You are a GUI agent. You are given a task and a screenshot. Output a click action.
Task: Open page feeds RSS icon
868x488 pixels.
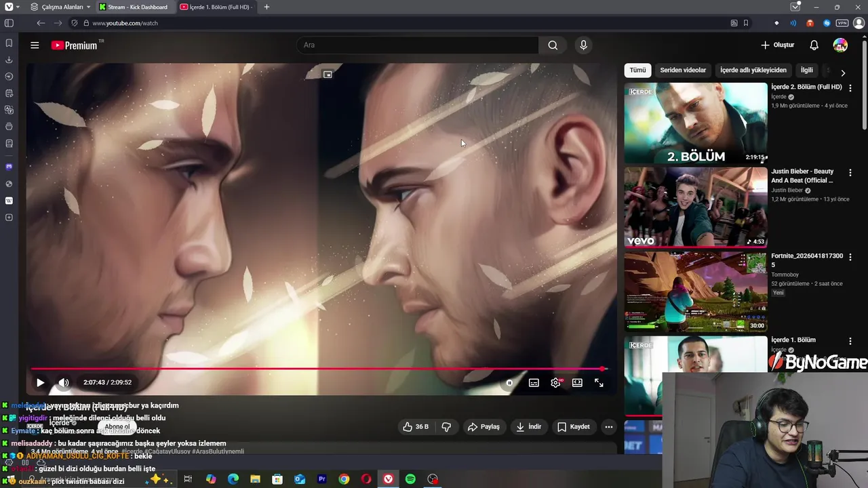pos(734,23)
